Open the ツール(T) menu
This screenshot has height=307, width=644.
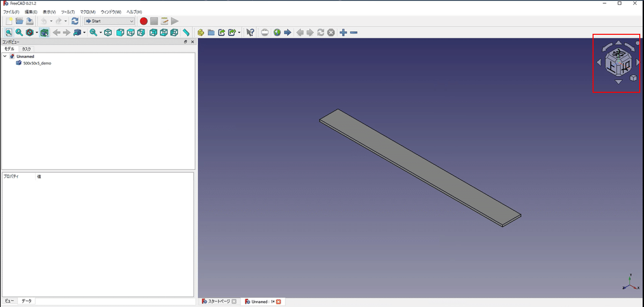tap(68, 12)
